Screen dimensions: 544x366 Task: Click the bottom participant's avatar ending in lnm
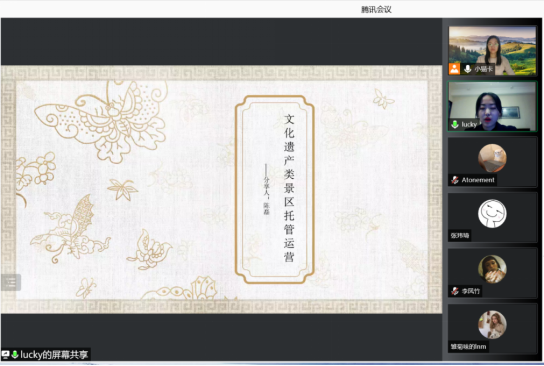click(x=492, y=324)
